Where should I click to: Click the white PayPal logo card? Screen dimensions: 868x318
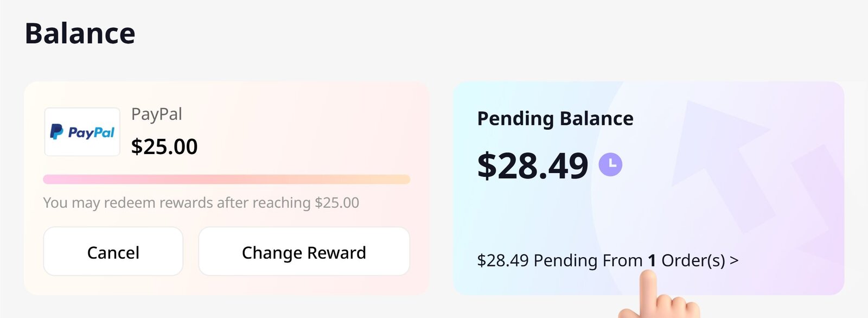coord(82,131)
